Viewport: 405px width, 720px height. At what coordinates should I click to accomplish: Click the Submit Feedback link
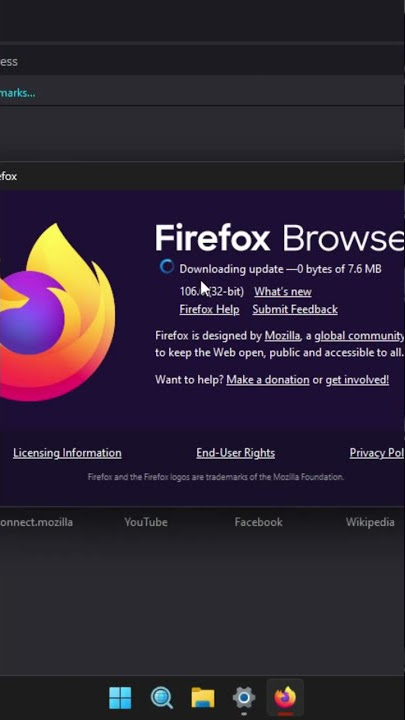click(x=295, y=309)
